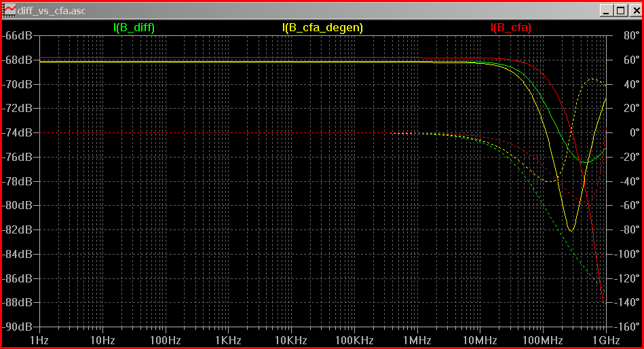The image size is (644, 349).
Task: Maximize the waveform window
Action: pyautogui.click(x=621, y=10)
